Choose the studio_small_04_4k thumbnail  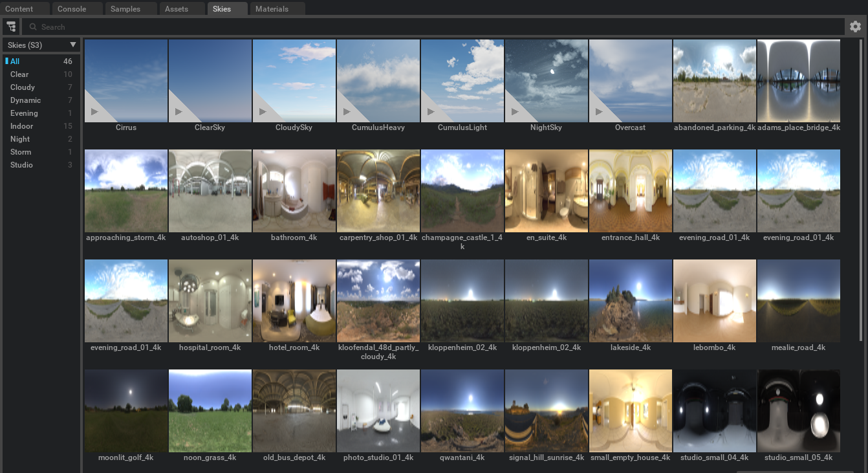click(x=715, y=411)
